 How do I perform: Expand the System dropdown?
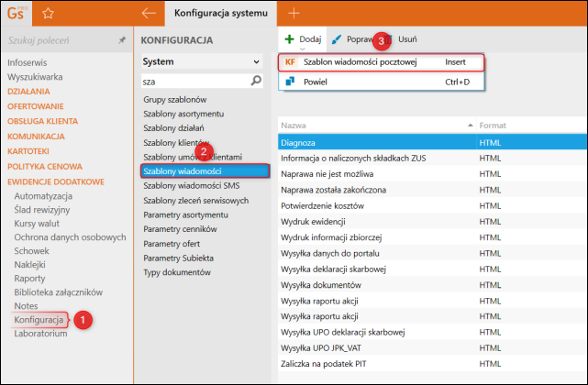pos(255,61)
